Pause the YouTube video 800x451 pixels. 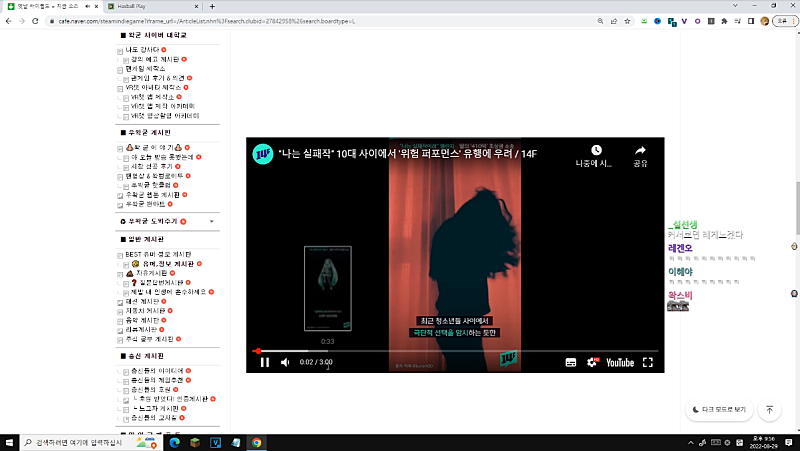264,362
